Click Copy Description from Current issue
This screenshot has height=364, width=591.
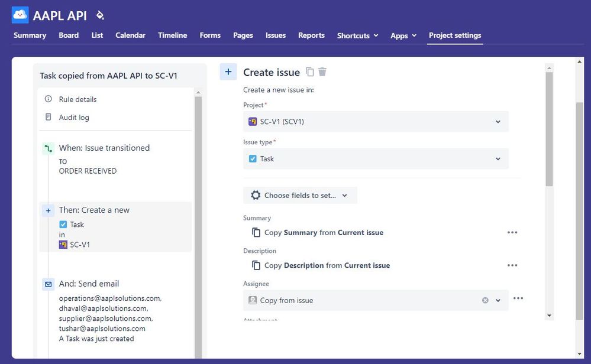coord(327,265)
